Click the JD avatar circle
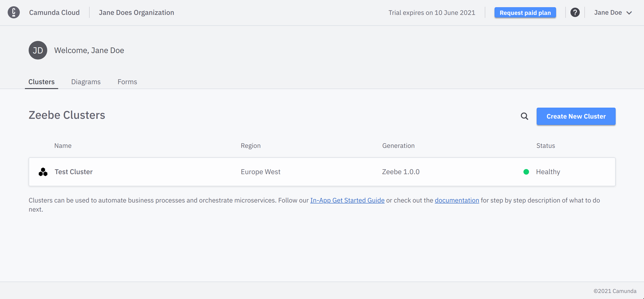Viewport: 644px width, 299px height. 38,50
